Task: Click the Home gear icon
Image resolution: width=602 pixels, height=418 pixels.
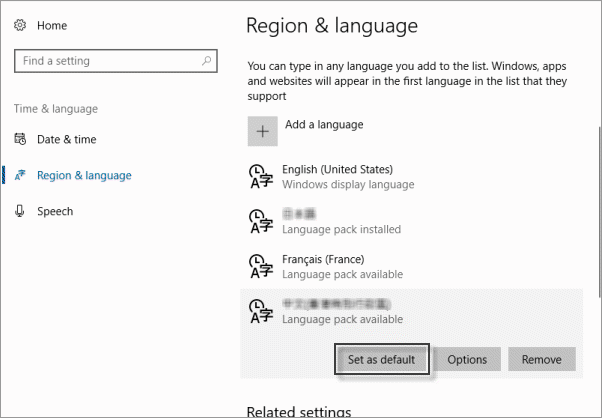Action: point(20,25)
